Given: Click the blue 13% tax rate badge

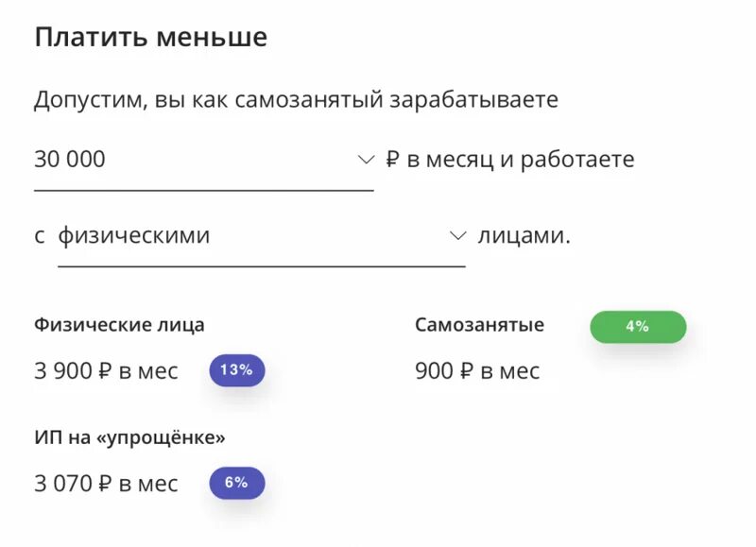Looking at the screenshot, I should point(236,370).
